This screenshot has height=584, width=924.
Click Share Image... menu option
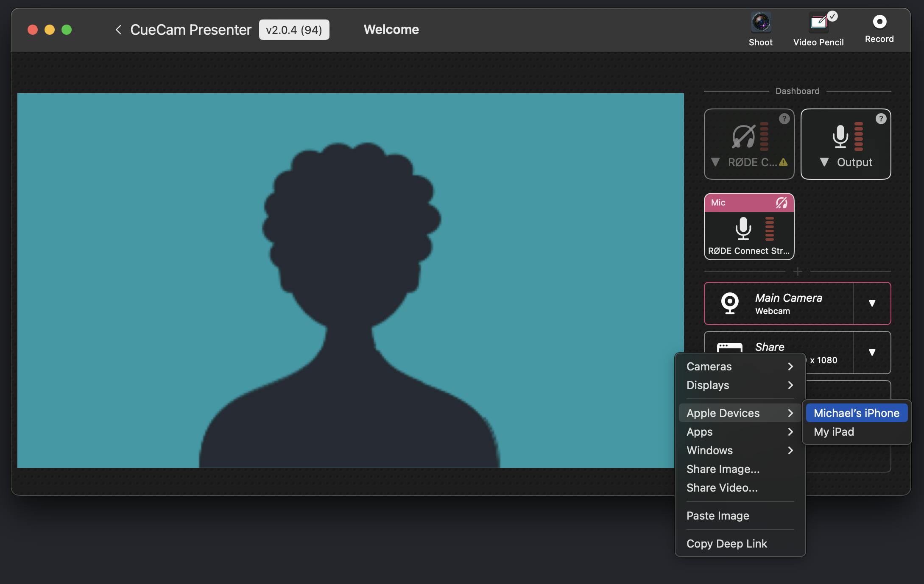723,468
